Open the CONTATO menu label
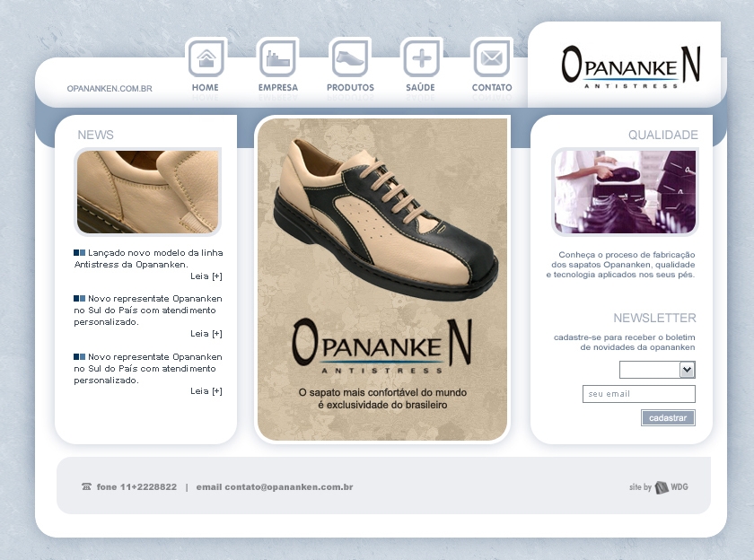The image size is (754, 560). tap(492, 87)
